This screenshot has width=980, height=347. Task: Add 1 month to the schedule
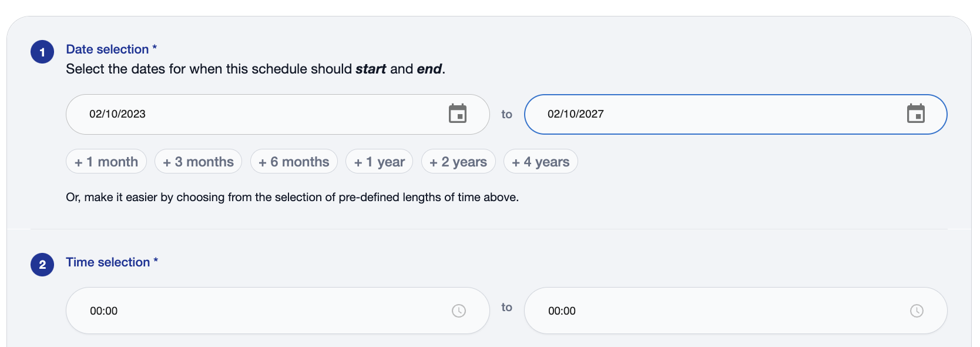coord(106,162)
